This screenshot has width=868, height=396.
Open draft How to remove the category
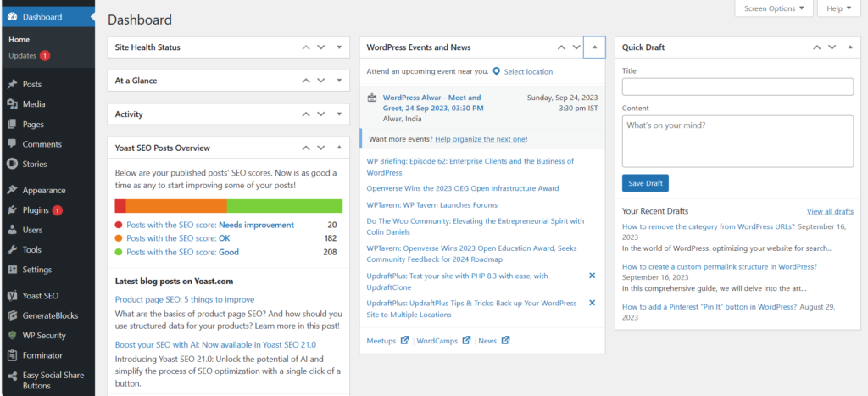(709, 226)
